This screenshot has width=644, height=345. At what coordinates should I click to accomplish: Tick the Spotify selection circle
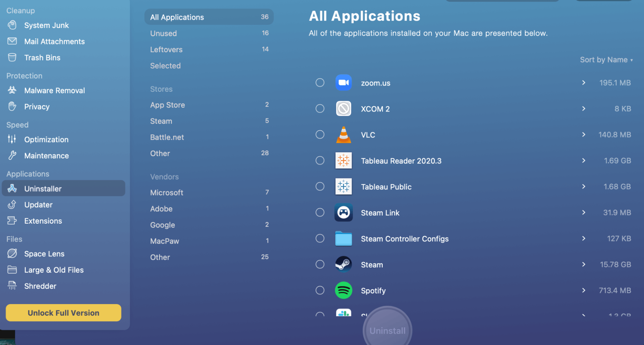click(320, 290)
